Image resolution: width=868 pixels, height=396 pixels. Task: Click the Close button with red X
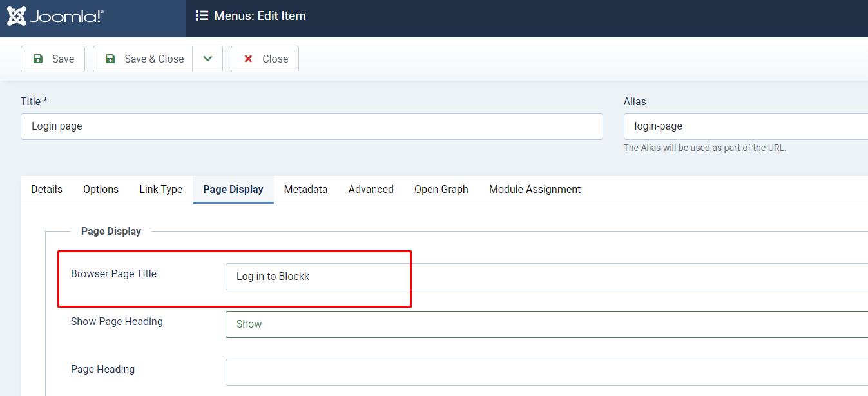(x=265, y=59)
